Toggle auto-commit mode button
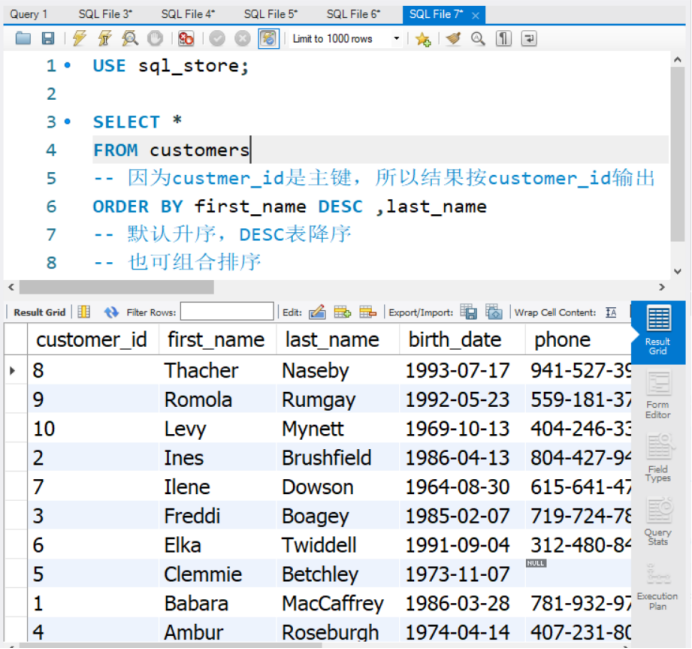Image resolution: width=692 pixels, height=649 pixels. pos(268,39)
